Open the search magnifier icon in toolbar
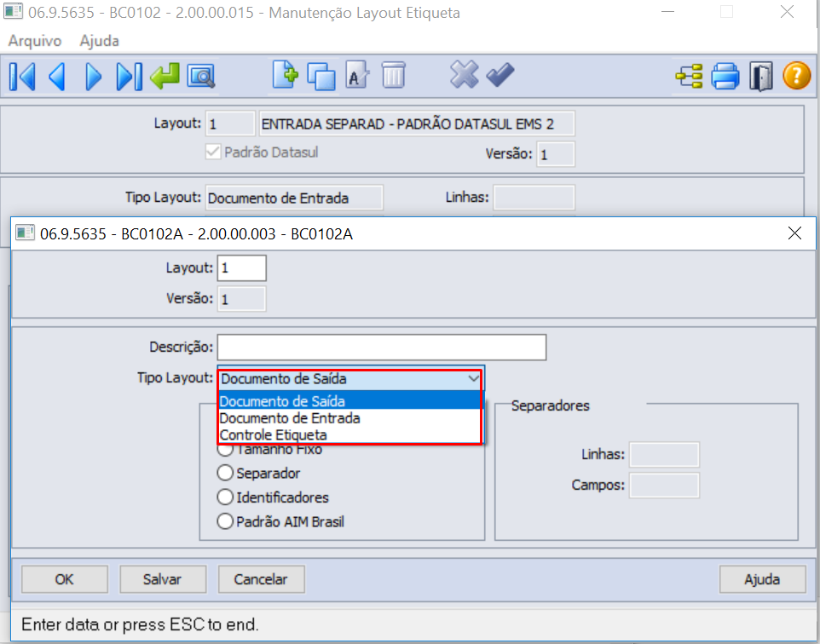820x644 pixels. tap(201, 77)
